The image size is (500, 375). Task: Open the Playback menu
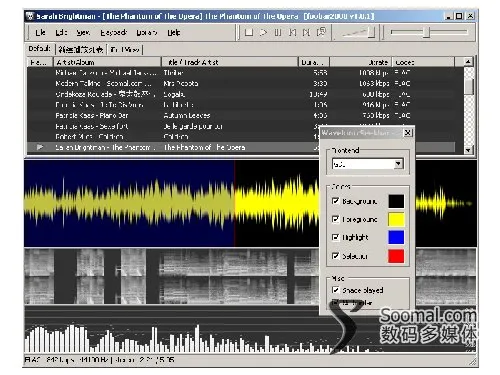(x=113, y=32)
